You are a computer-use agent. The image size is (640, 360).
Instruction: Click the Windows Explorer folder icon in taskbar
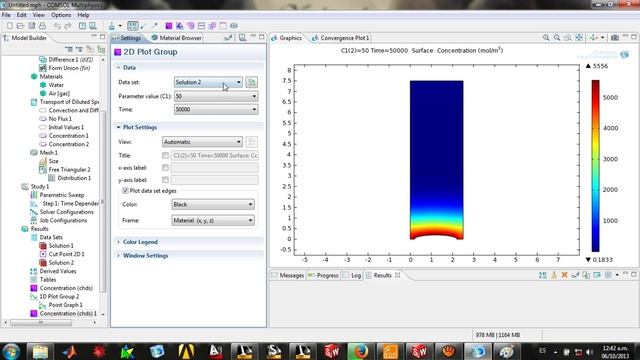[x=40, y=351]
